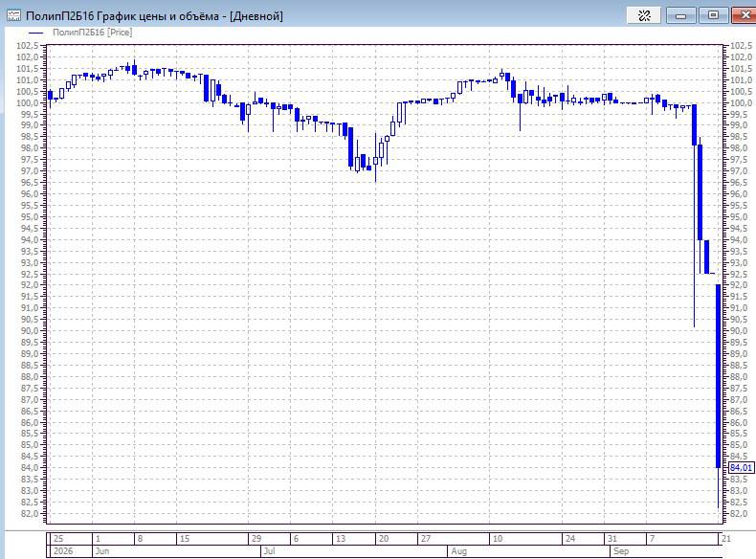
Task: Click the 92,5 level on right price axis
Action: click(x=741, y=274)
